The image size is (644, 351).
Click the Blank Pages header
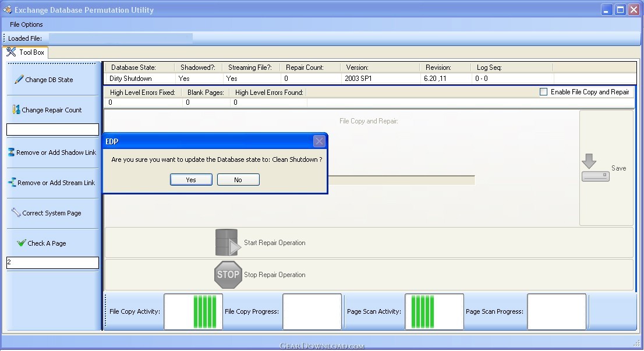coord(206,93)
